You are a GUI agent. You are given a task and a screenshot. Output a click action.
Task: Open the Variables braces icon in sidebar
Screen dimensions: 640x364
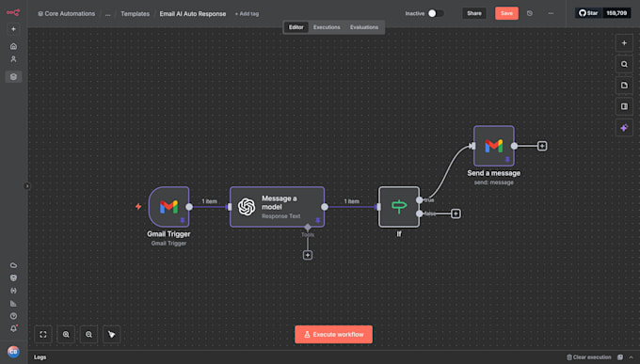tap(13, 291)
